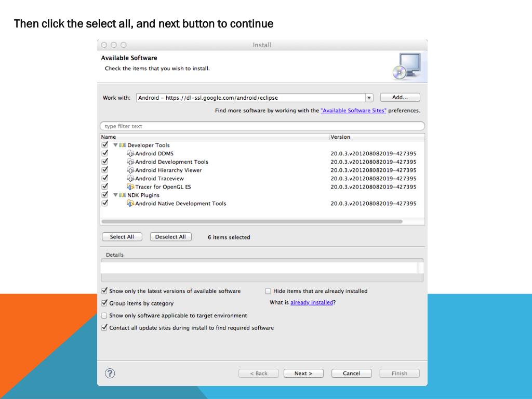This screenshot has height=399, width=532.
Task: Click the Developer Tools category icon
Action: tap(123, 145)
